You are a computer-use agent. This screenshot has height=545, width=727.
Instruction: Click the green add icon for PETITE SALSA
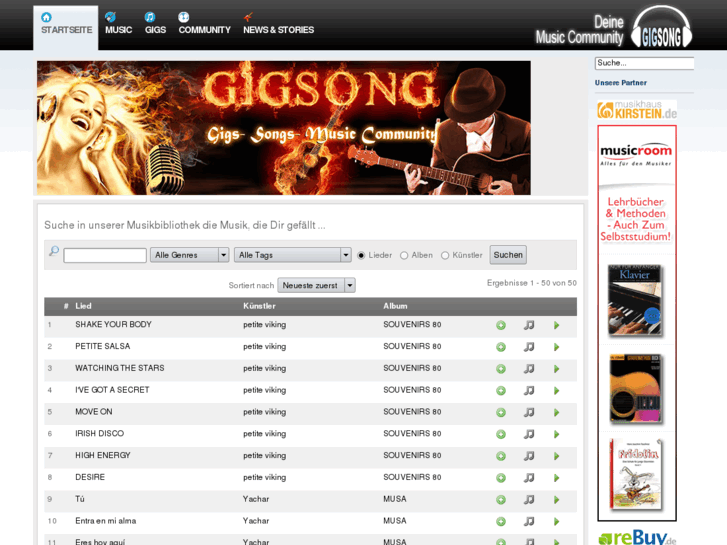(501, 347)
